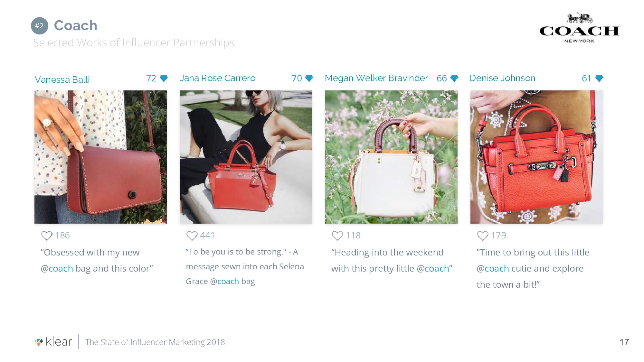
Task: Click the #2 rank badge
Action: click(40, 26)
